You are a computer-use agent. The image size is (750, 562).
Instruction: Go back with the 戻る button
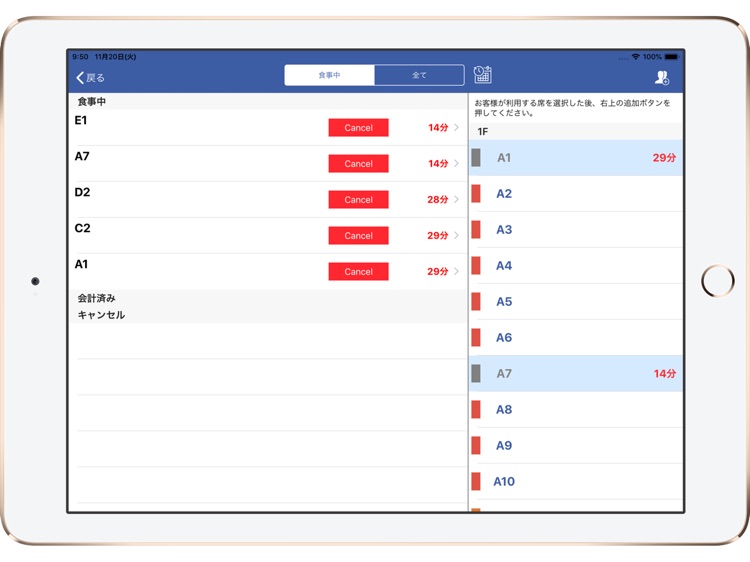[90, 77]
